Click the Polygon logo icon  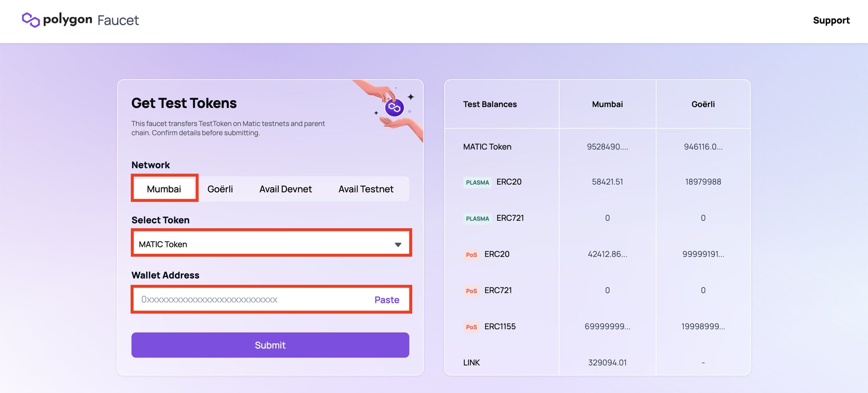click(x=31, y=20)
